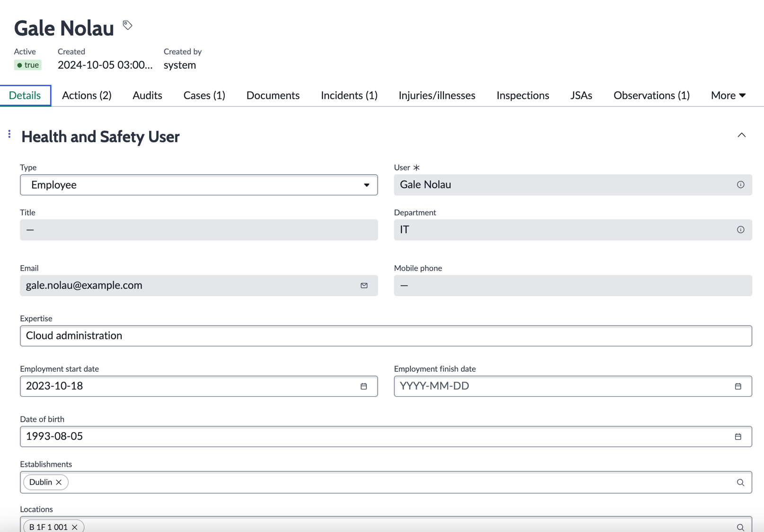Switch to the Details tab

click(25, 95)
